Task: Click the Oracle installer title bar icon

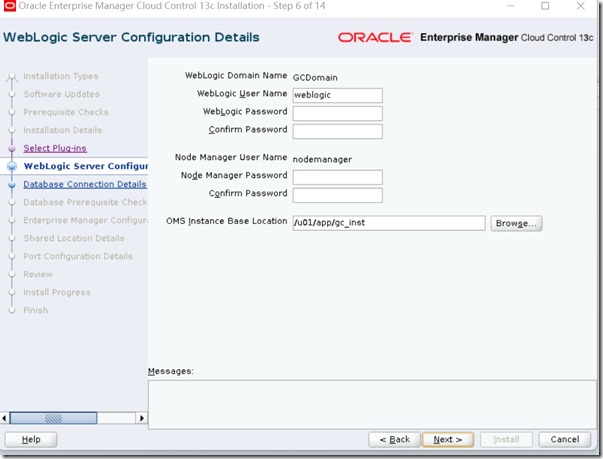Action: [x=10, y=6]
